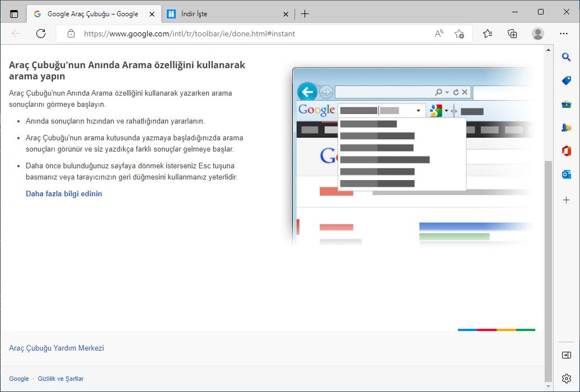The width and height of the screenshot is (580, 392).
Task: Close the İndir İşte tab
Action: pos(286,14)
